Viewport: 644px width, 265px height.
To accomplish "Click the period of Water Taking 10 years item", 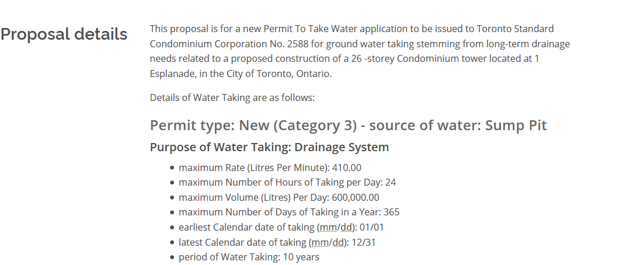I will [x=249, y=257].
